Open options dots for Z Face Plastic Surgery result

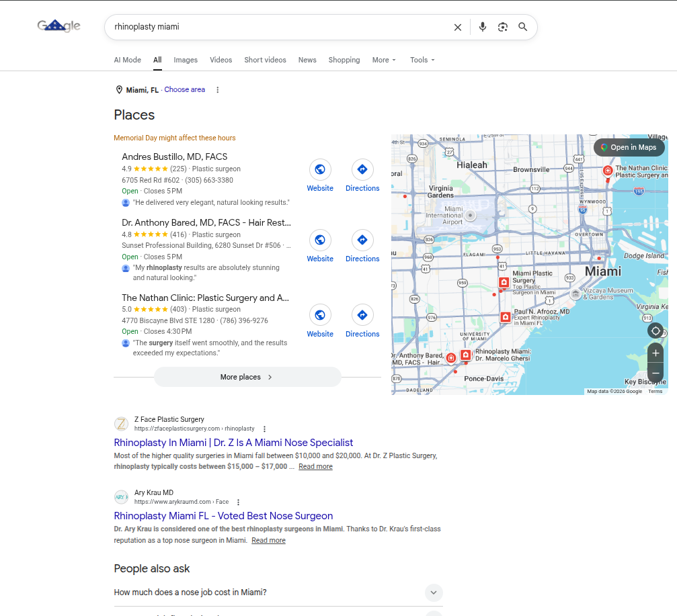coord(265,429)
